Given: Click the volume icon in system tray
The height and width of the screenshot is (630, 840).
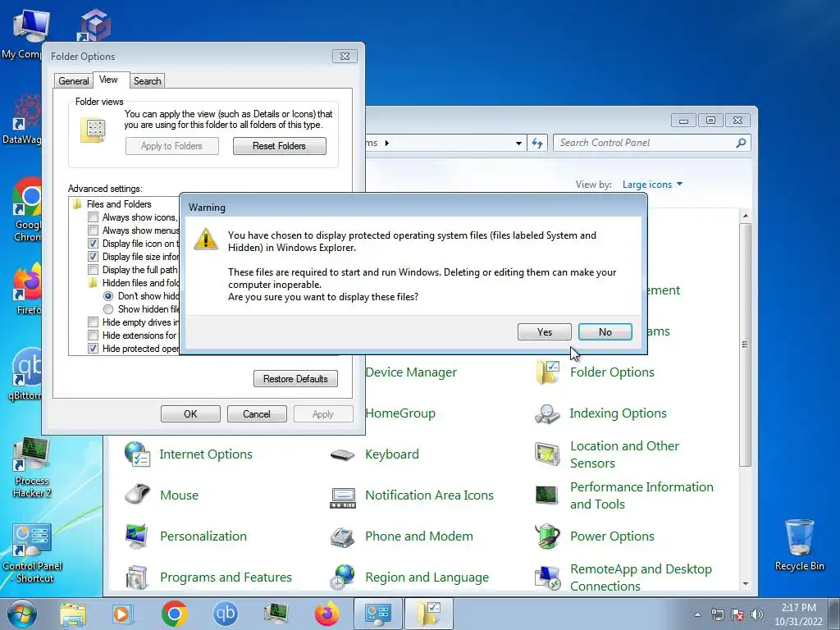Looking at the screenshot, I should point(757,614).
